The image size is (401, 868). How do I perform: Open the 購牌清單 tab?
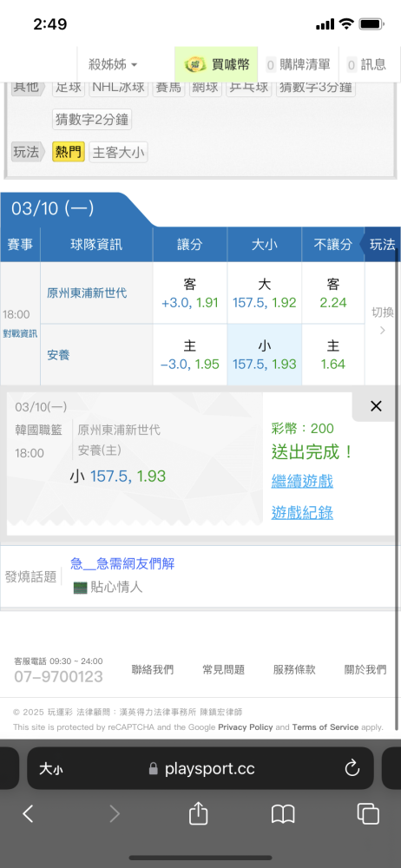click(x=299, y=65)
